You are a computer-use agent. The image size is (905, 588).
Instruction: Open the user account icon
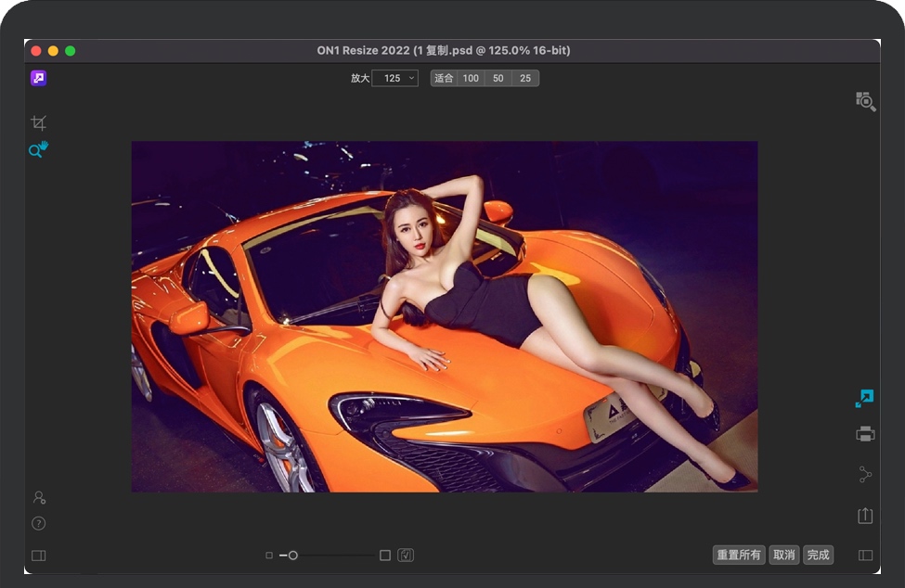tap(39, 497)
